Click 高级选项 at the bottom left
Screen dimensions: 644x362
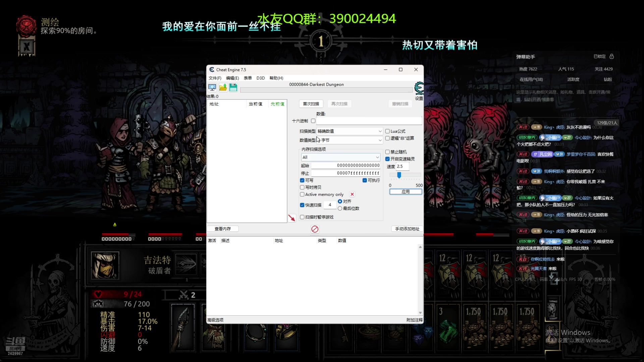point(215,320)
